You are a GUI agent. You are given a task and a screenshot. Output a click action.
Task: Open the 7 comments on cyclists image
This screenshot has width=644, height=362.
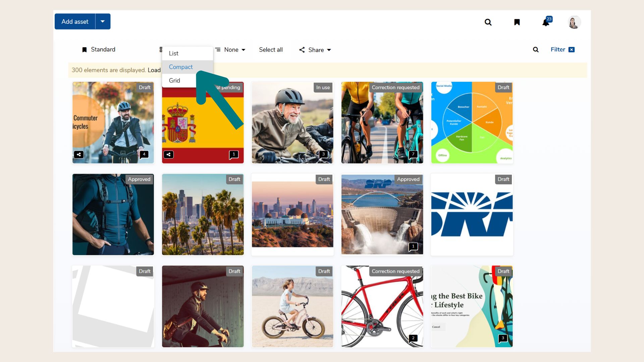coord(413,155)
